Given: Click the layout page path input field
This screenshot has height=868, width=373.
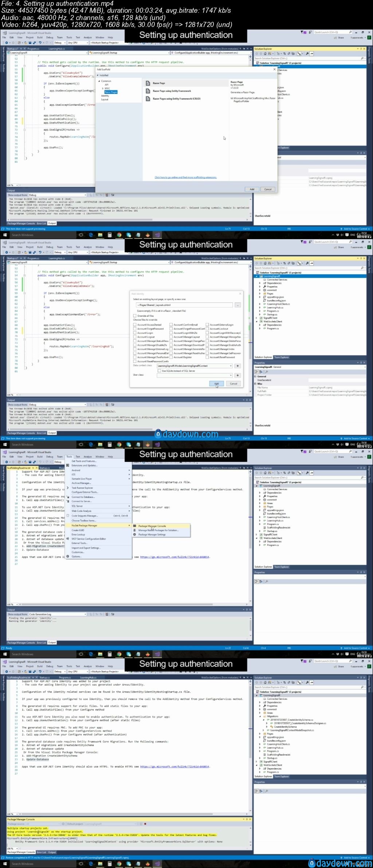Looking at the screenshot, I should (x=184, y=305).
